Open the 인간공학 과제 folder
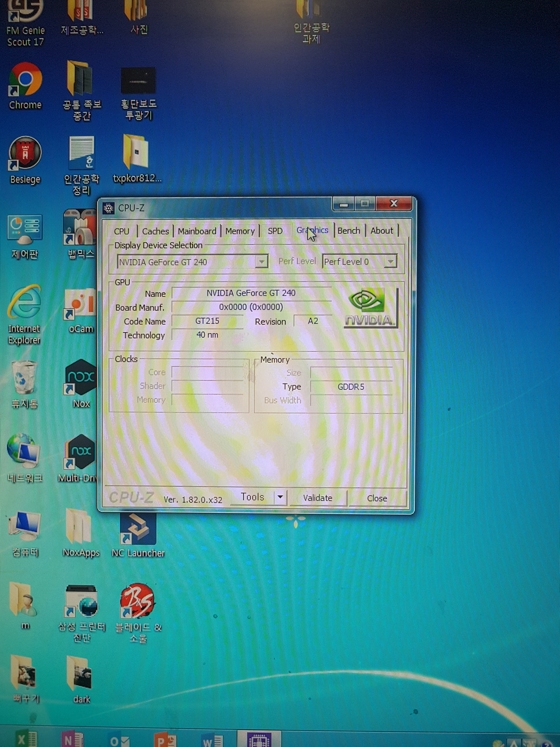Viewport: 560px width, 747px height. coord(311,22)
